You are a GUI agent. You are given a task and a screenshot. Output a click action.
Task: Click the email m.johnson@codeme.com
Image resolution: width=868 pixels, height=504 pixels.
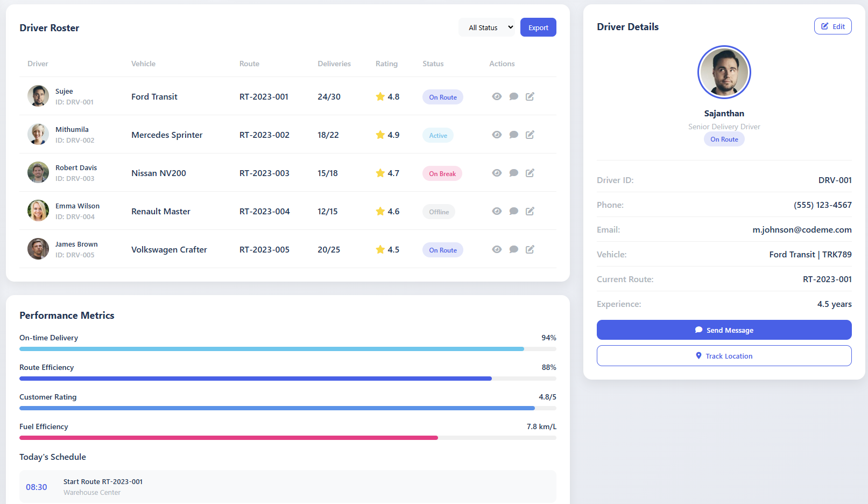click(x=802, y=229)
